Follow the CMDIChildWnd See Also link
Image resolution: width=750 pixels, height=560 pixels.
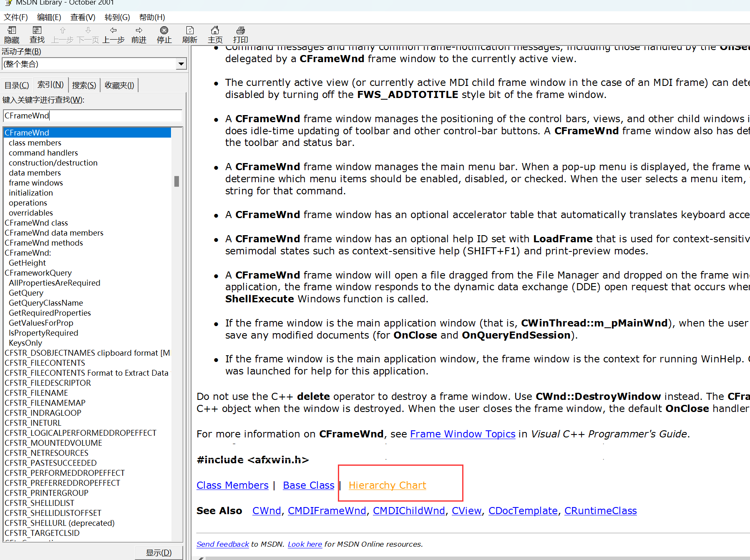tap(409, 511)
